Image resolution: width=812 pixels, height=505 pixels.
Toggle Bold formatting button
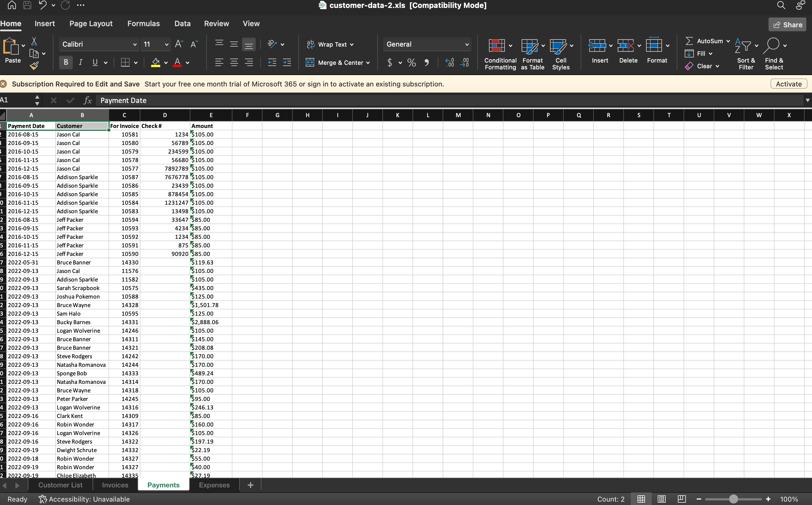pos(66,63)
